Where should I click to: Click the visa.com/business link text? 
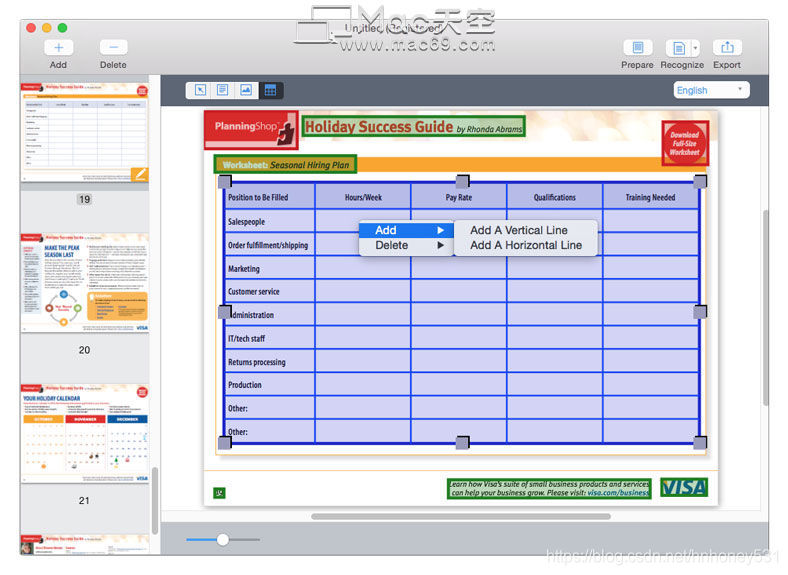point(618,493)
